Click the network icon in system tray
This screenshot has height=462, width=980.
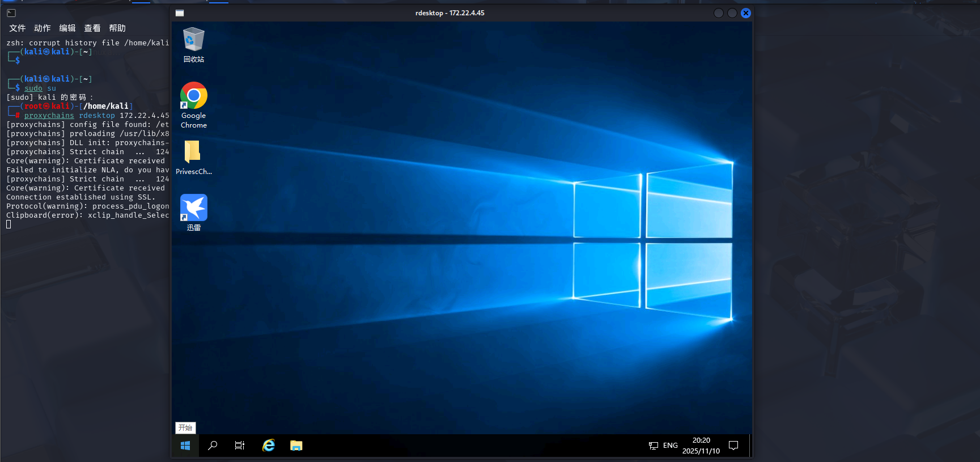pos(654,446)
